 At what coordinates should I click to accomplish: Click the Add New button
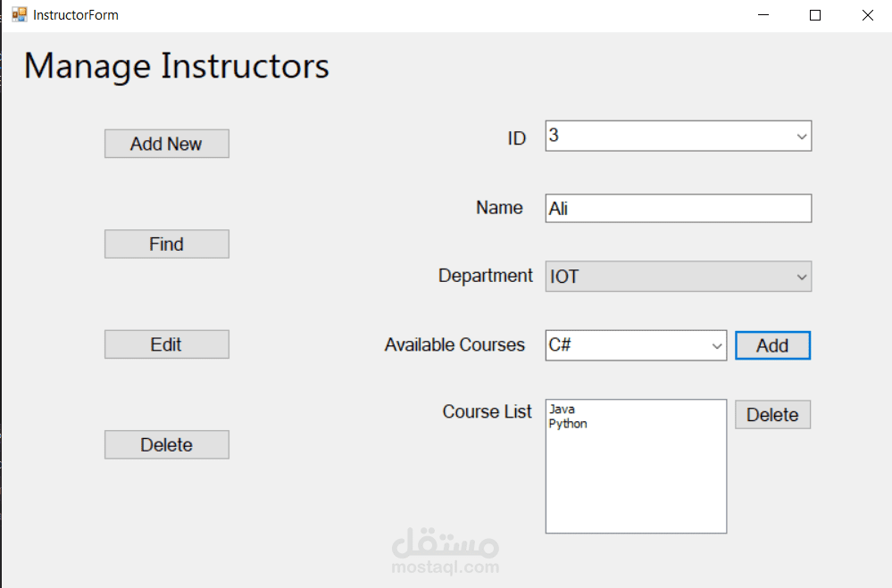coord(166,144)
